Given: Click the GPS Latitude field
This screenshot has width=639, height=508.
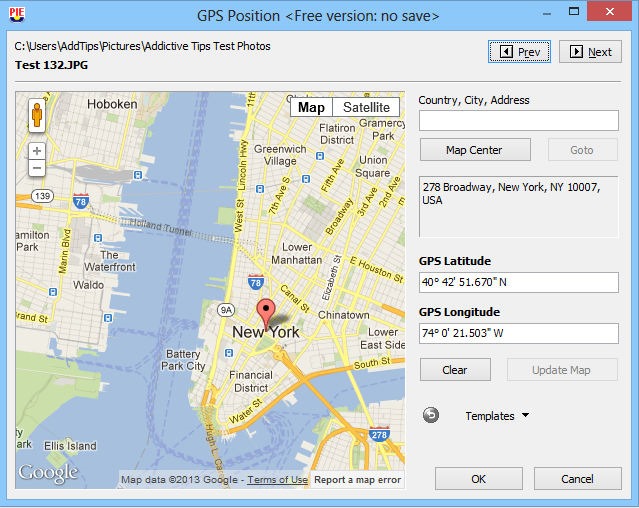Looking at the screenshot, I should pos(519,282).
